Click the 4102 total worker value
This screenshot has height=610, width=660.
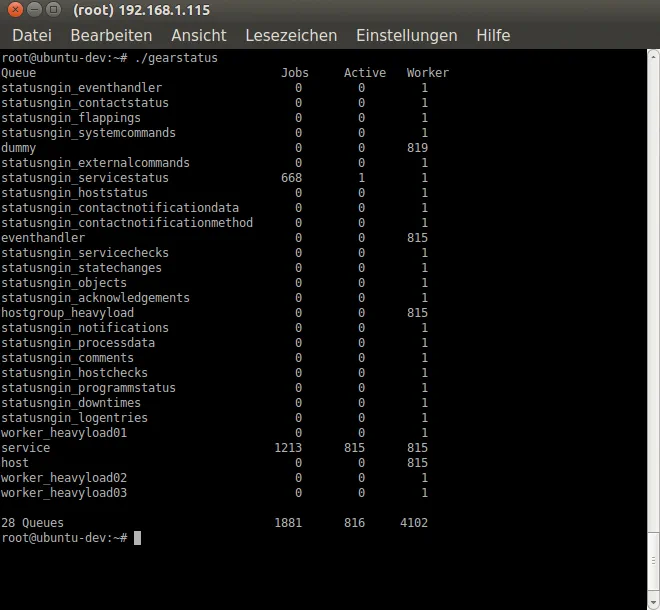tap(414, 523)
